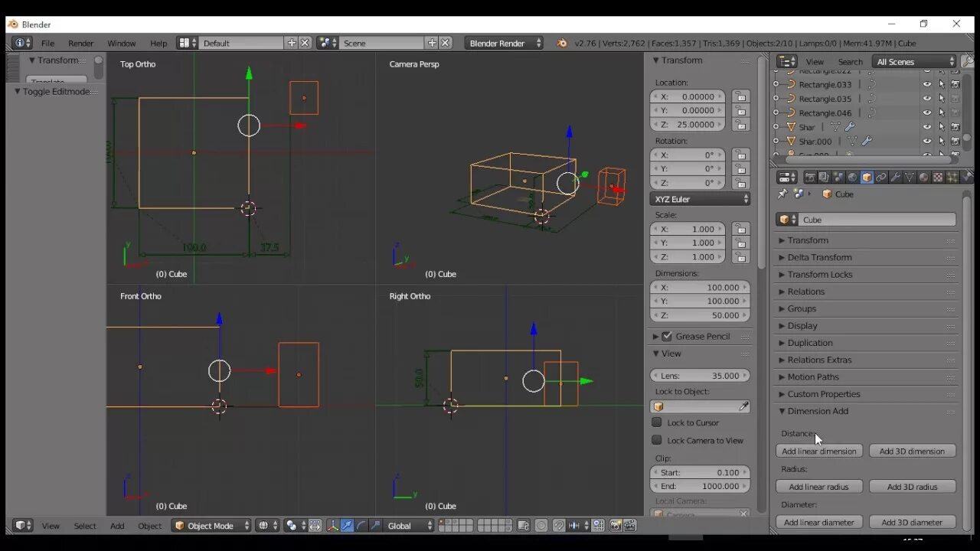Select the scale manipulator icon
This screenshot has height=551, width=980.
pos(375,526)
